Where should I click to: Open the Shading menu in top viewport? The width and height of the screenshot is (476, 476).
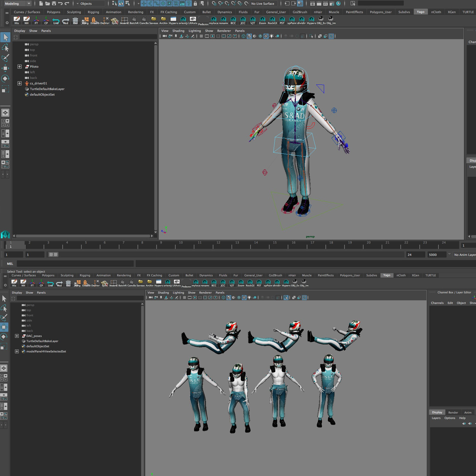(x=178, y=31)
